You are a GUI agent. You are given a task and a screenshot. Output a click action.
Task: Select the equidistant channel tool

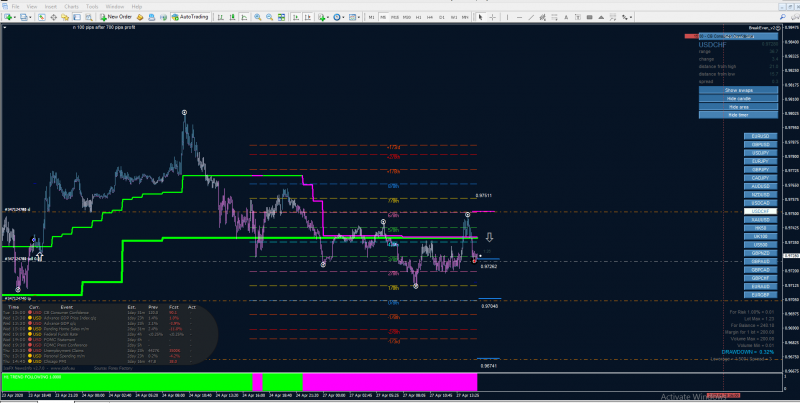pos(542,17)
